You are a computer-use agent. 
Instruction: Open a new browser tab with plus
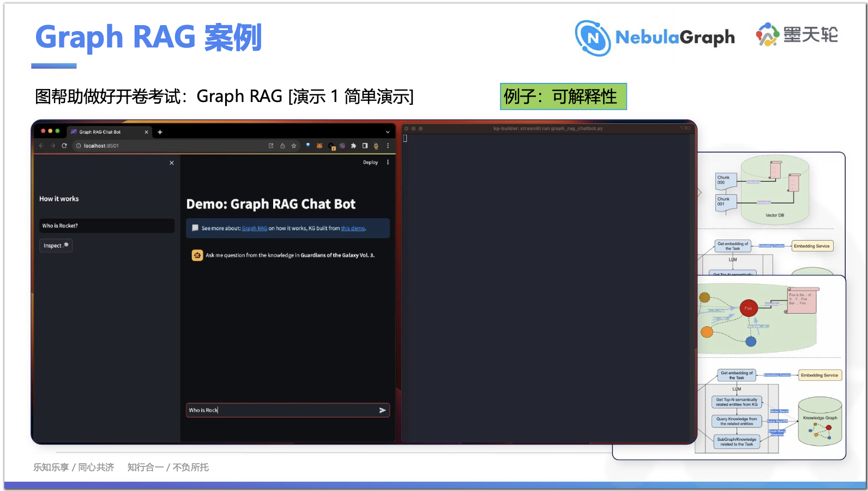160,132
